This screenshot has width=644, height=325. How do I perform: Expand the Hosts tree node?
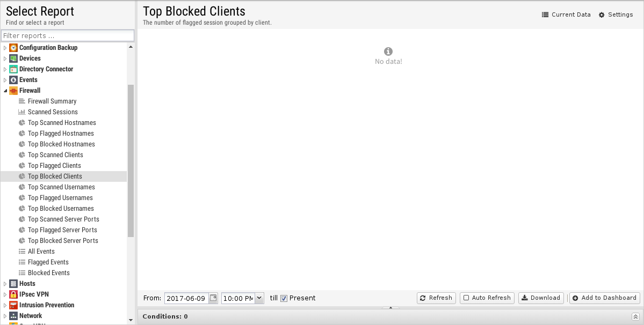pyautogui.click(x=5, y=284)
